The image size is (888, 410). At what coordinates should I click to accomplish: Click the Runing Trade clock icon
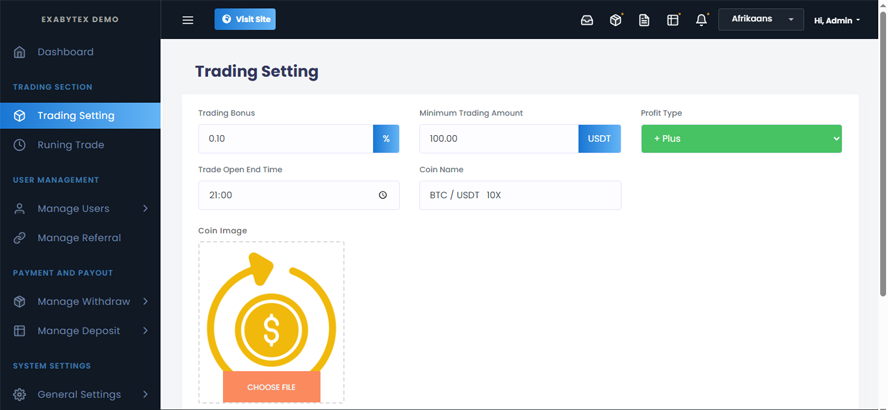pyautogui.click(x=19, y=145)
